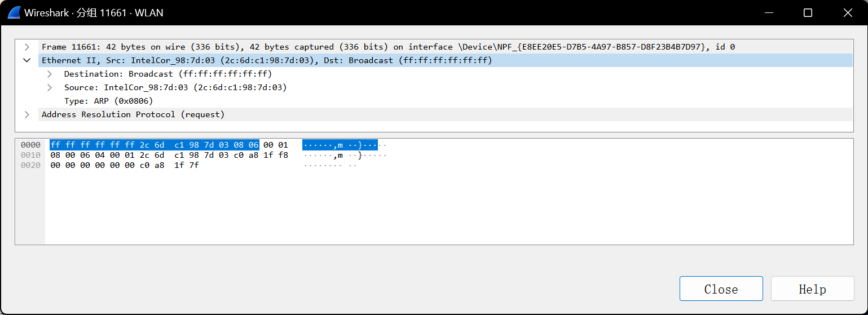Close window with title bar X
This screenshot has width=868, height=315.
pyautogui.click(x=847, y=12)
